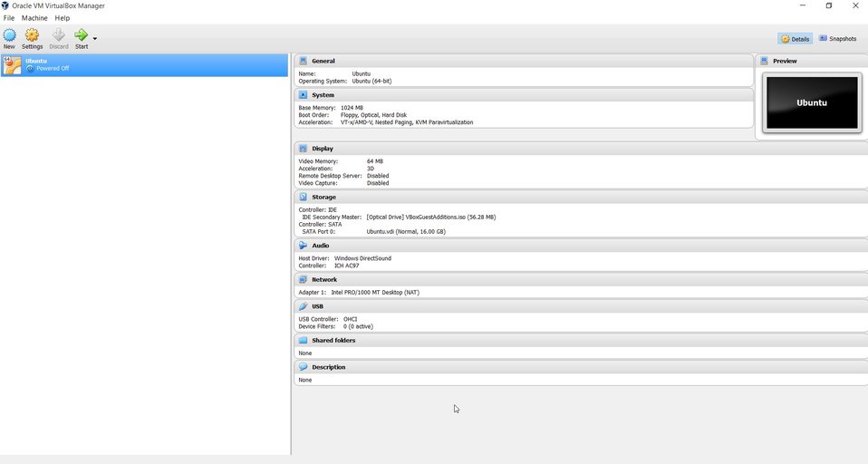Click the 'Controller: SATA' storage line
The image size is (868, 464).
(x=320, y=224)
